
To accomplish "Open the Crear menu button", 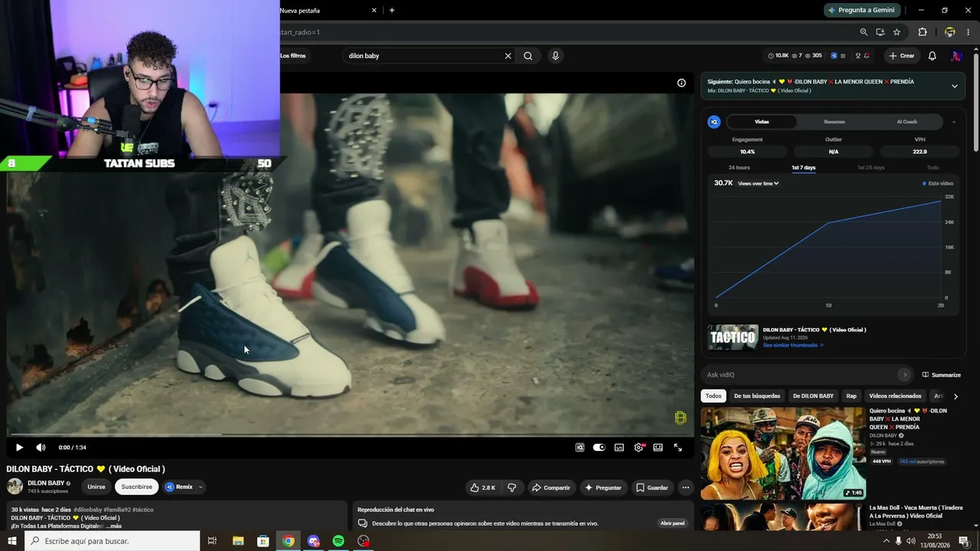I will [901, 56].
